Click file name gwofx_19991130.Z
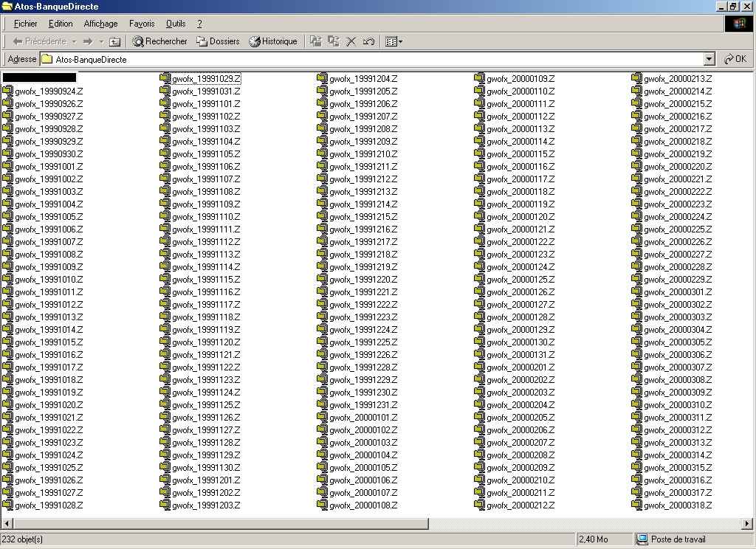The height and width of the screenshot is (549, 756). tap(206, 468)
